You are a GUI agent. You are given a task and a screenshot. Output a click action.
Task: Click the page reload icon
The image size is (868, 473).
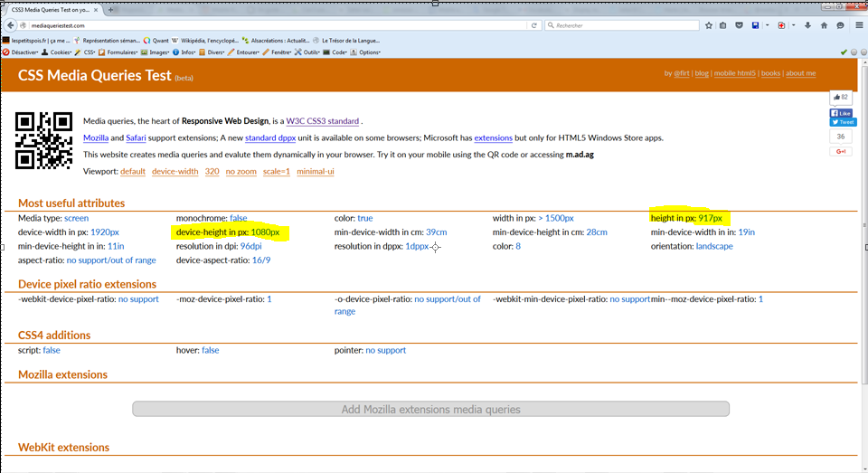[x=534, y=25]
